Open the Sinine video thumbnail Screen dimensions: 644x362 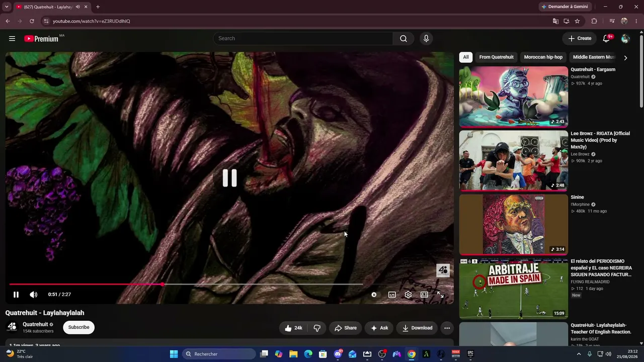click(x=514, y=224)
